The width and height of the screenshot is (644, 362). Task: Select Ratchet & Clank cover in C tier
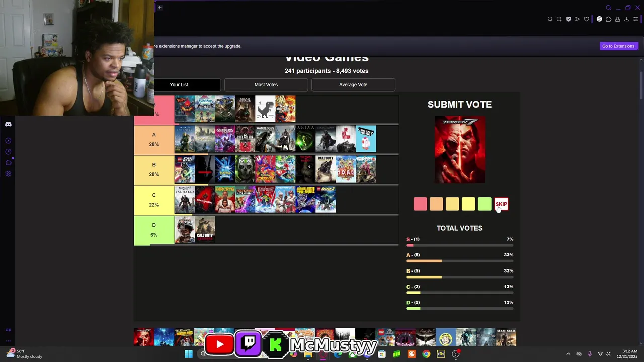click(245, 199)
